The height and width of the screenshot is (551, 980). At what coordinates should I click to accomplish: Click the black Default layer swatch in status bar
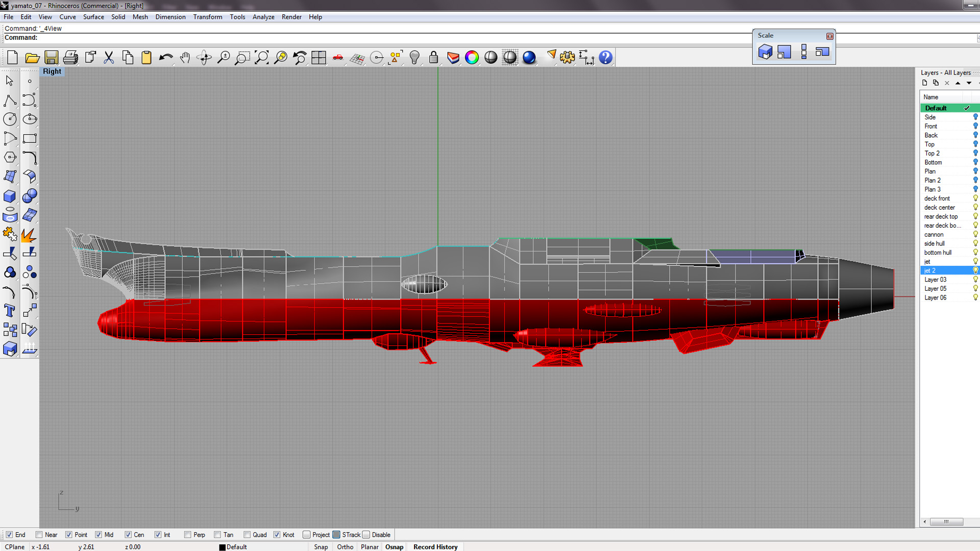[222, 547]
